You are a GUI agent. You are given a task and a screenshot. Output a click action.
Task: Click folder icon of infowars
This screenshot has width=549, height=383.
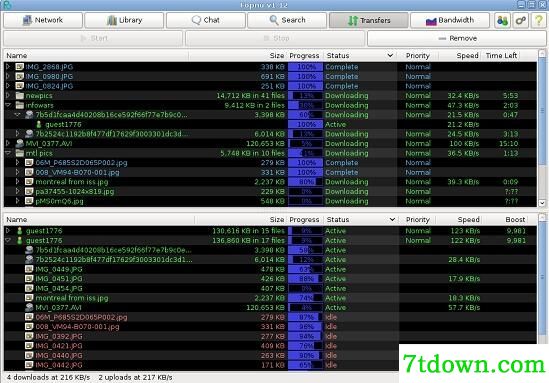pos(20,105)
